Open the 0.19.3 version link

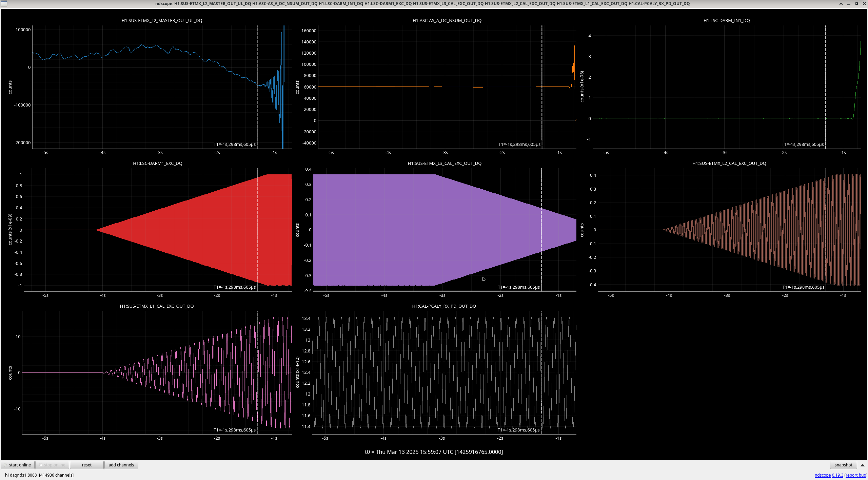click(x=837, y=475)
